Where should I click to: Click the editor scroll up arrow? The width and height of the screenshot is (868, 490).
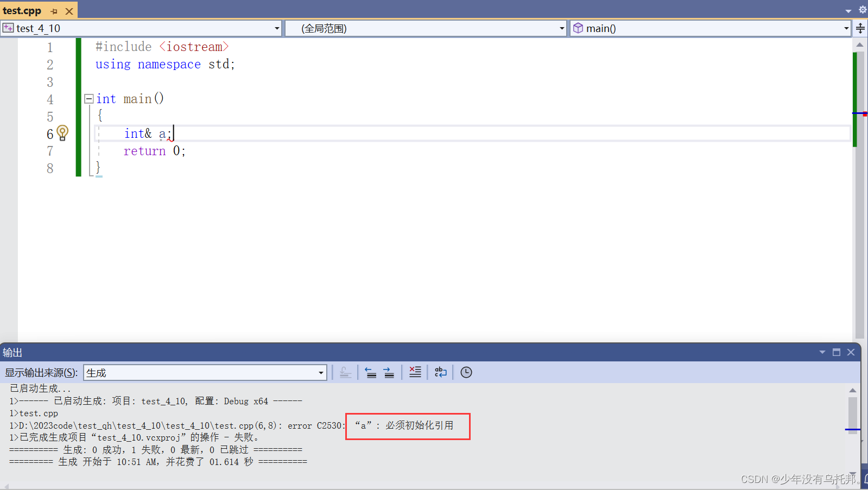[x=860, y=44]
